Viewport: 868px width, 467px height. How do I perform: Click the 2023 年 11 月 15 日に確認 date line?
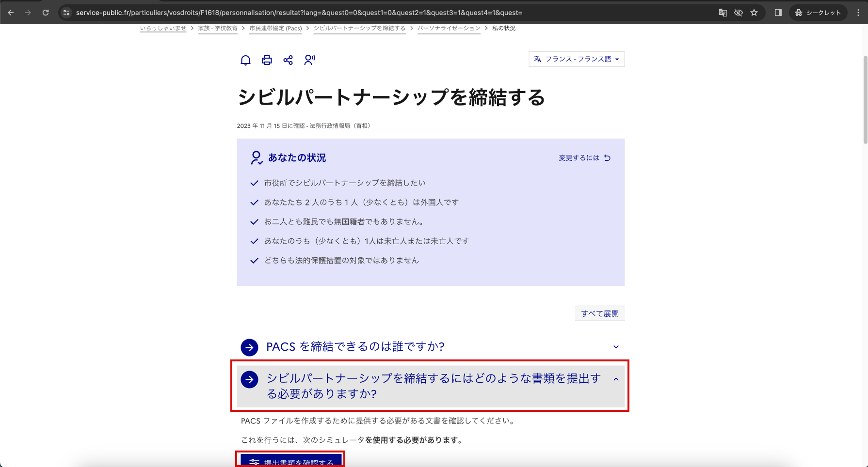click(x=304, y=126)
